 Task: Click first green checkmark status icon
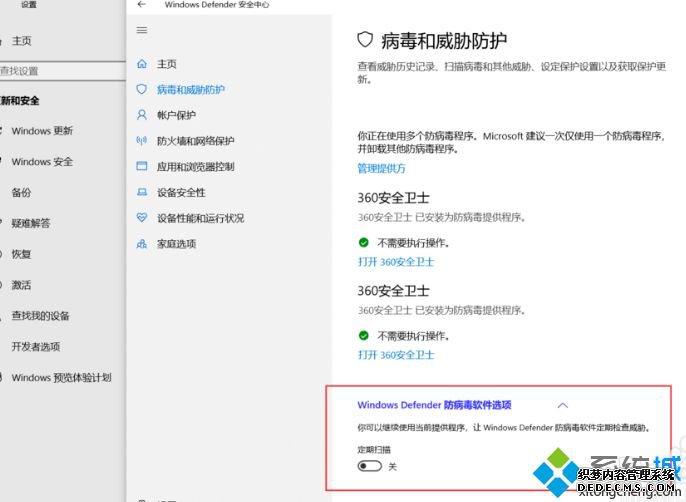coord(364,242)
